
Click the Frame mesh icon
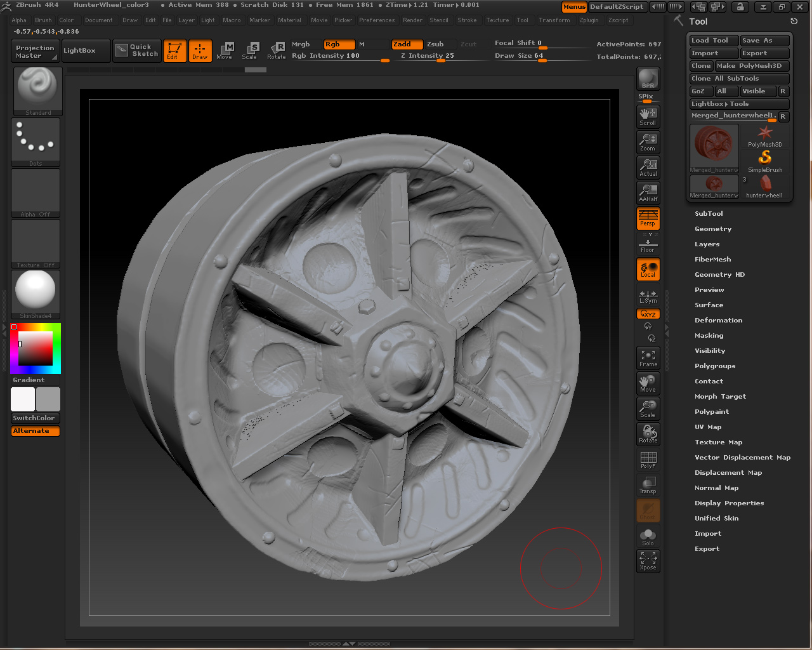tap(648, 358)
